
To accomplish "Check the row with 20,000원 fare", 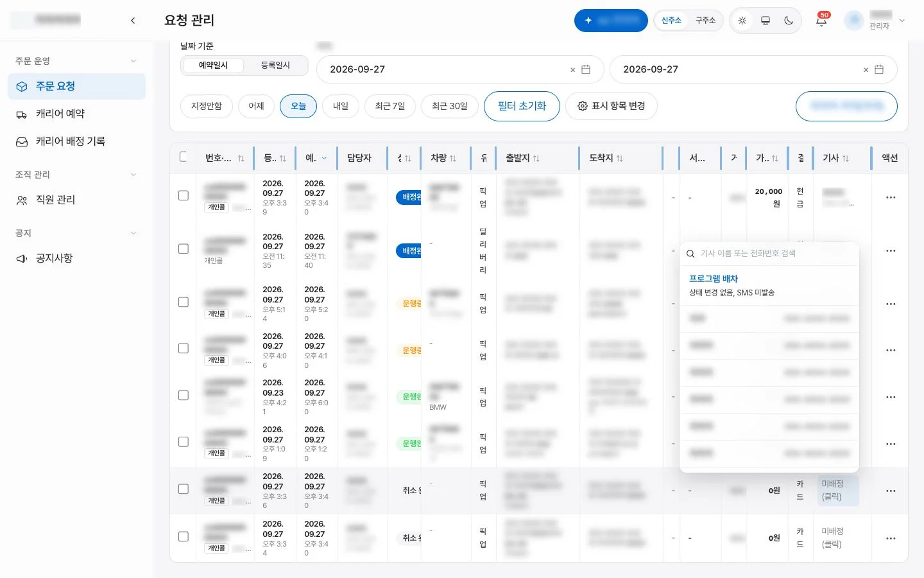I will pos(184,195).
